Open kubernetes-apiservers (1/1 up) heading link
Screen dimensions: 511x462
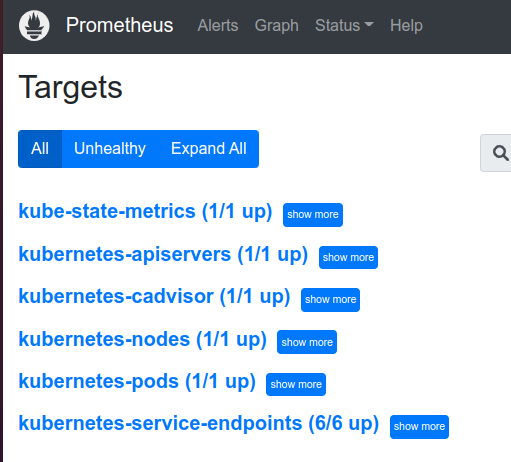(x=163, y=254)
